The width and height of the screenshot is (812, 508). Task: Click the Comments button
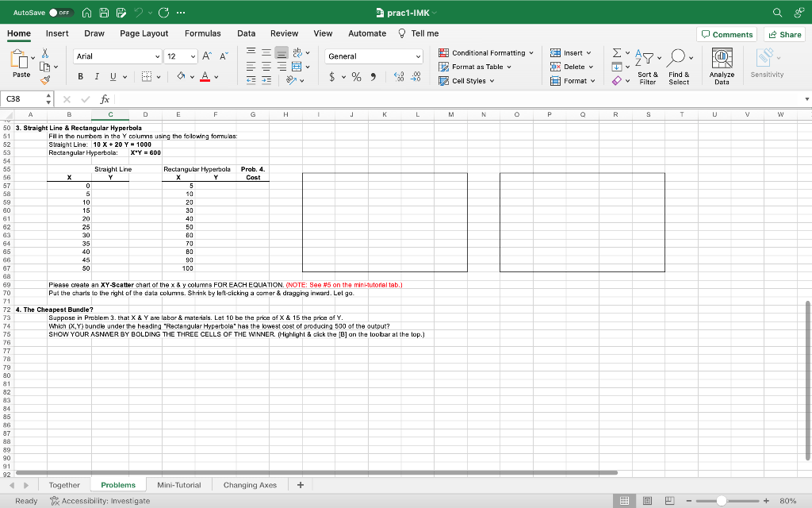point(726,34)
